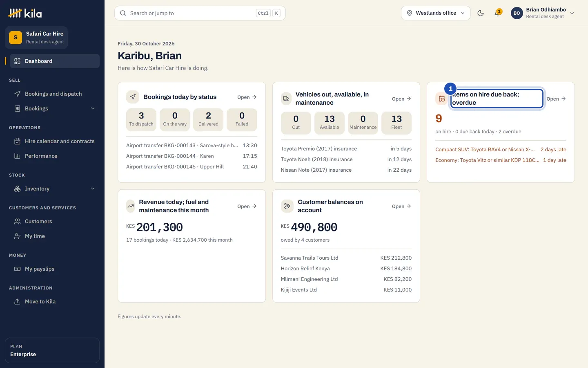Go to Dashboard in the sidebar
Viewport: 588px width, 368px height.
(55, 61)
